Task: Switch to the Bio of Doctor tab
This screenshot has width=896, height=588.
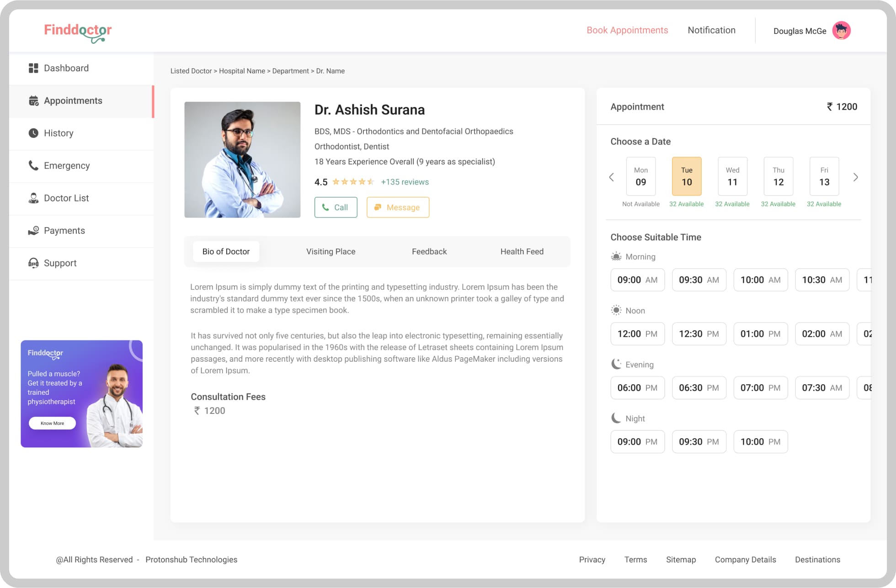Action: (x=226, y=252)
